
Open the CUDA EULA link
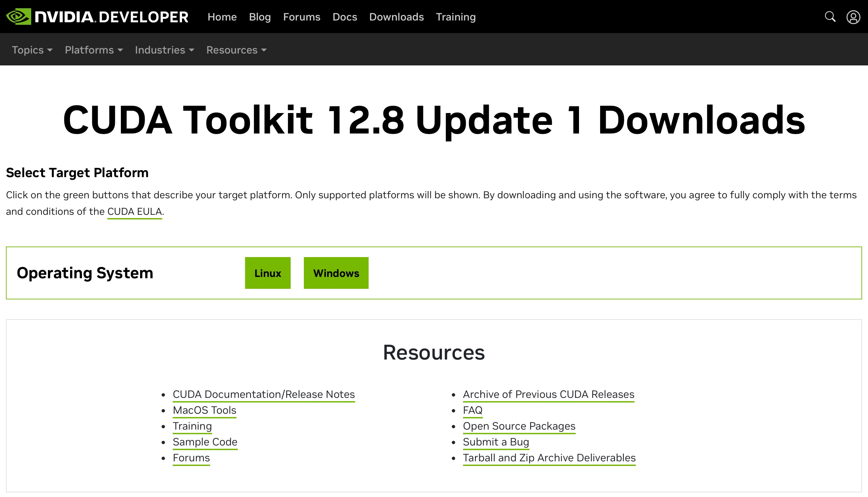coord(135,211)
